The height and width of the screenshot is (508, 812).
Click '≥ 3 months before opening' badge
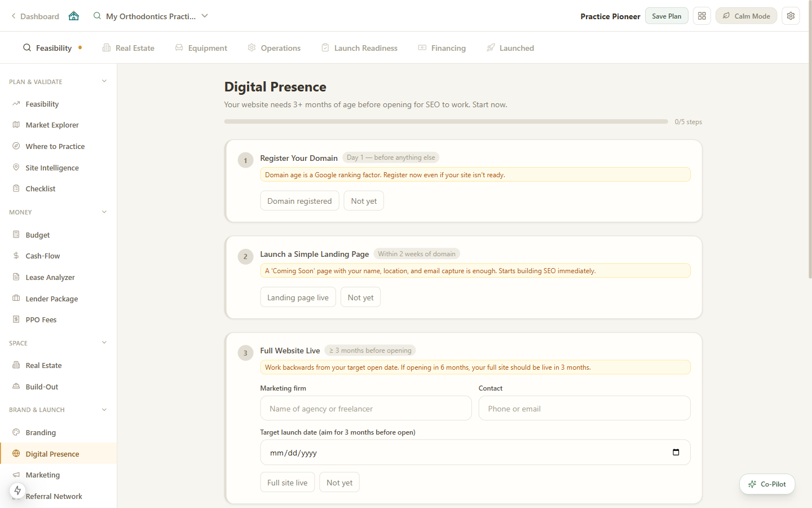[370, 351]
